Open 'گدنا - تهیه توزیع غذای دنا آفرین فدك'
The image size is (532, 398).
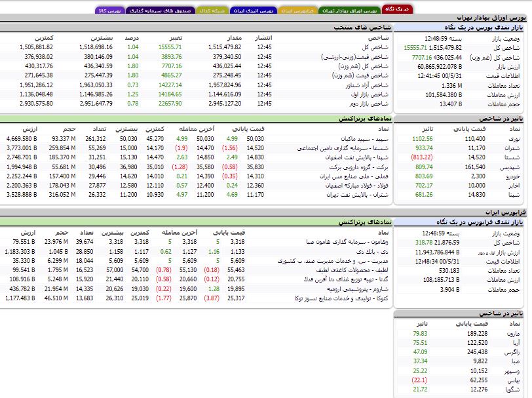pyautogui.click(x=346, y=279)
